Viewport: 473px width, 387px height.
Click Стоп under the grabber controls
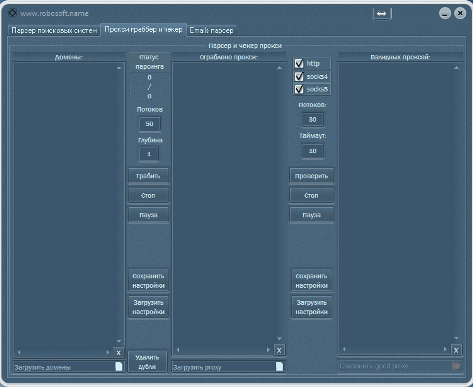coord(148,196)
